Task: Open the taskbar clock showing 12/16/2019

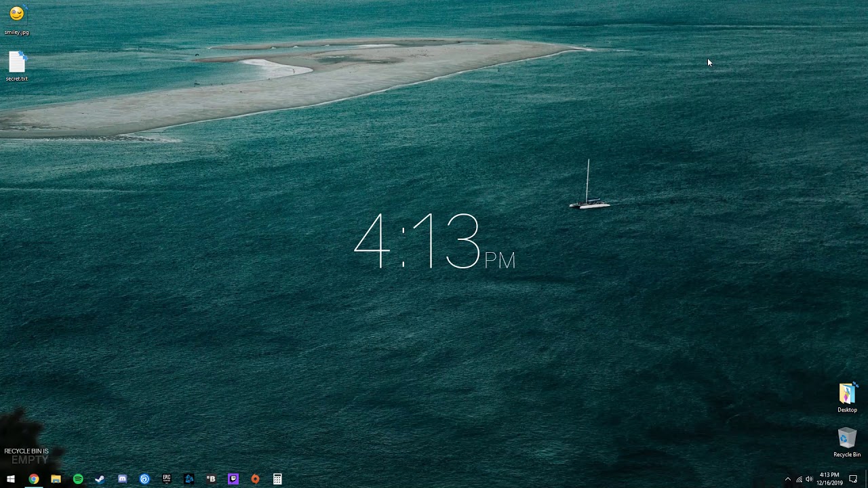Action: point(830,479)
